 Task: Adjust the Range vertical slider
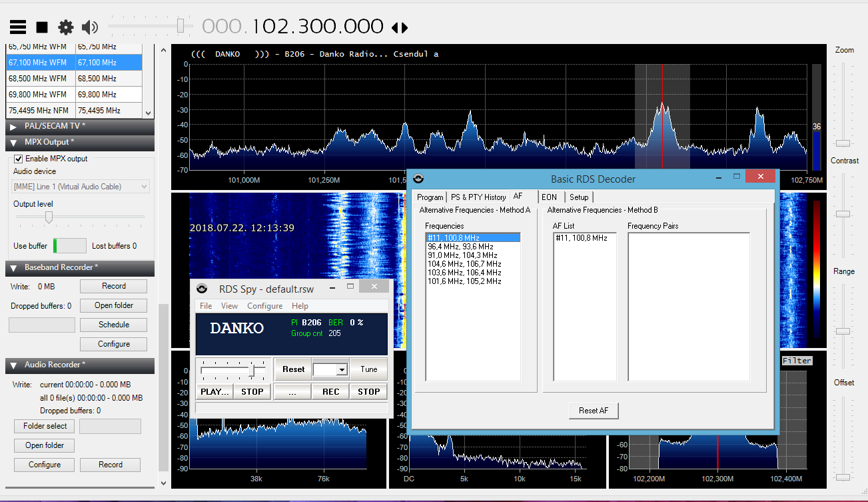[844, 331]
